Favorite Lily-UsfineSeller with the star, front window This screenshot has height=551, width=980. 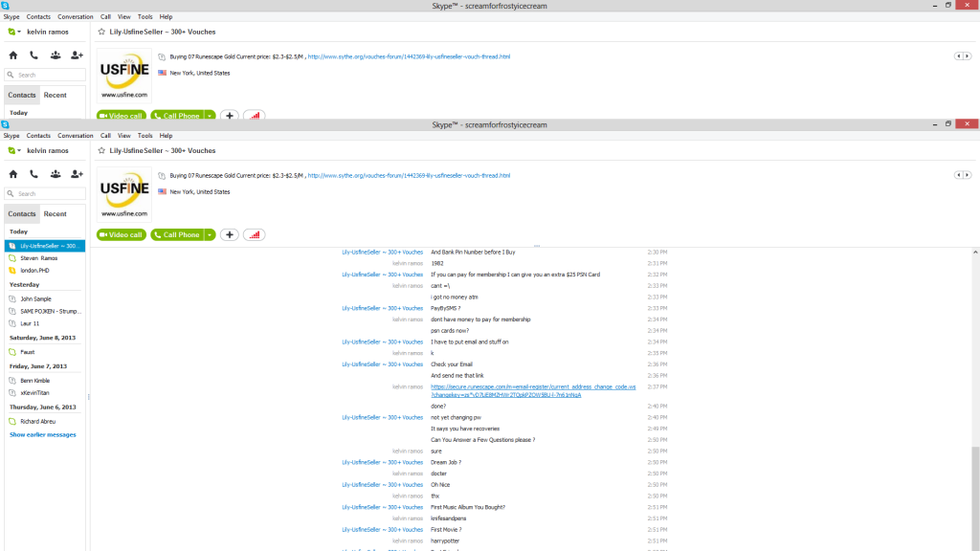(101, 150)
